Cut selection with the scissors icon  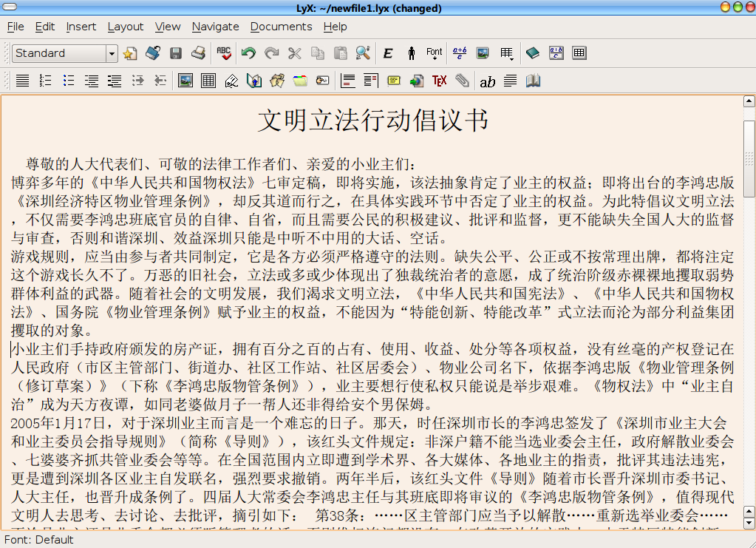click(x=295, y=53)
